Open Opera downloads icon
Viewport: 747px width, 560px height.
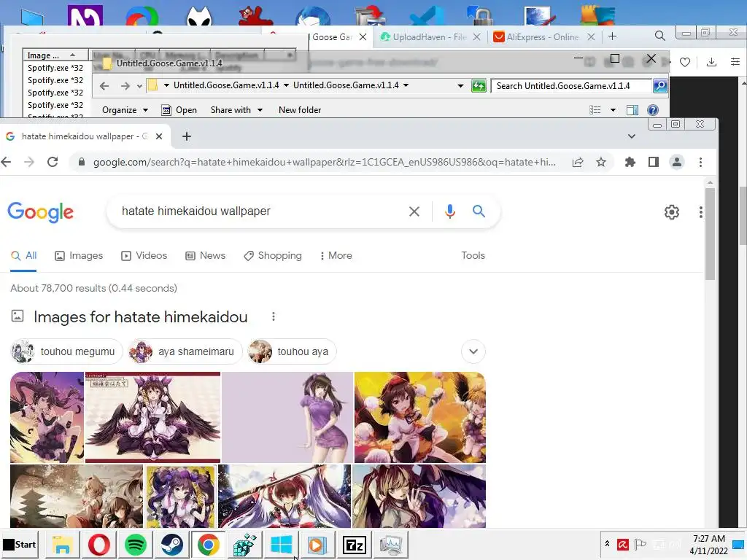point(711,62)
